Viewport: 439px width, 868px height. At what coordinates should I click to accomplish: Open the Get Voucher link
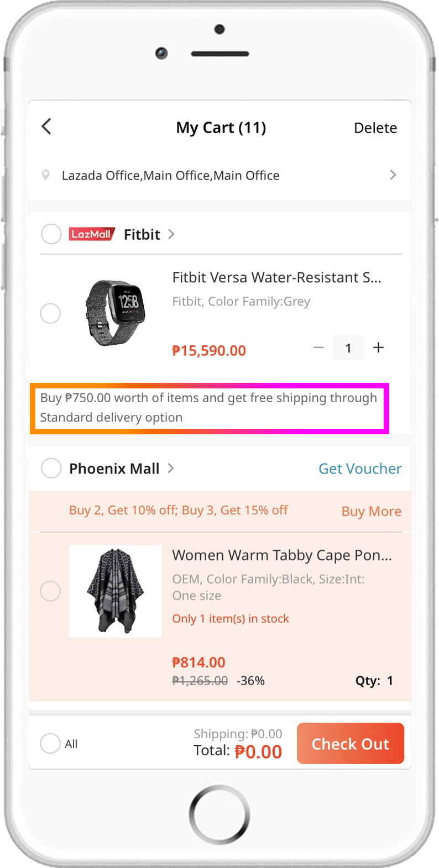coord(360,469)
